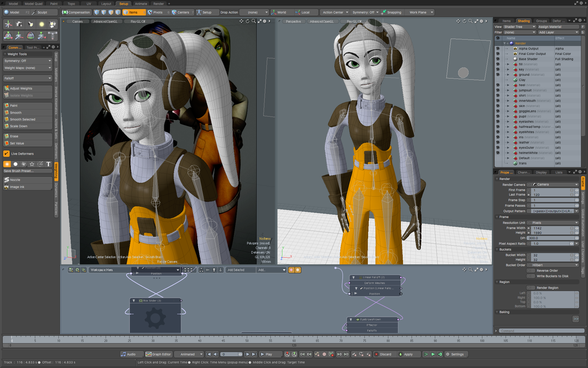Click the red record keyframe circle
The height and width of the screenshot is (368, 588).
coord(324,354)
